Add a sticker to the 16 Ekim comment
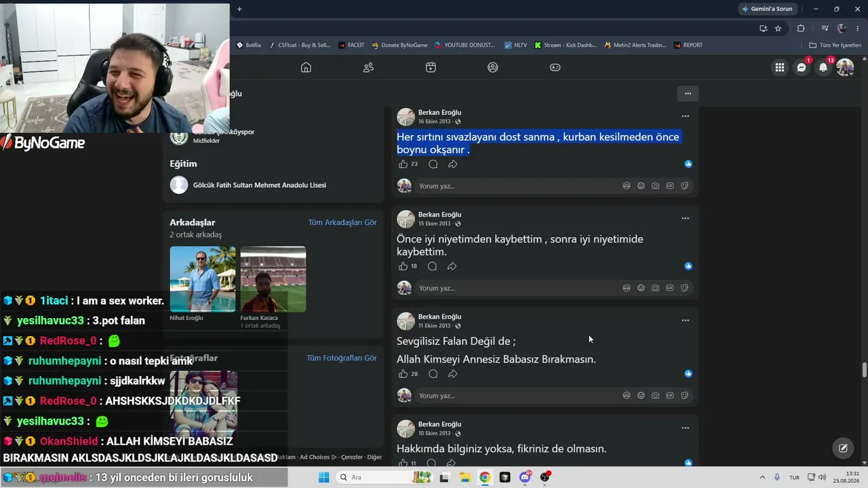The image size is (868, 488). 684,186
